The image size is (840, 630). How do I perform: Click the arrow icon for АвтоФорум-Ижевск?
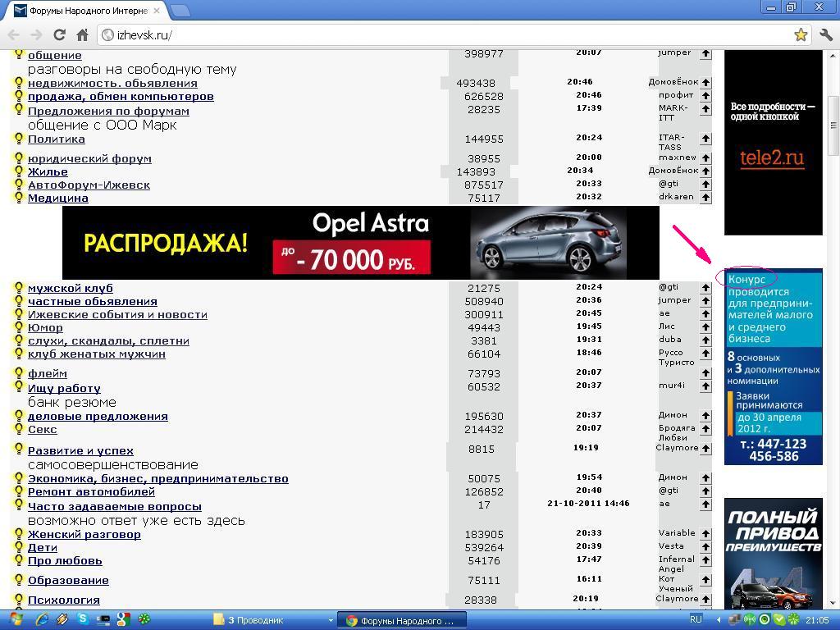click(705, 185)
